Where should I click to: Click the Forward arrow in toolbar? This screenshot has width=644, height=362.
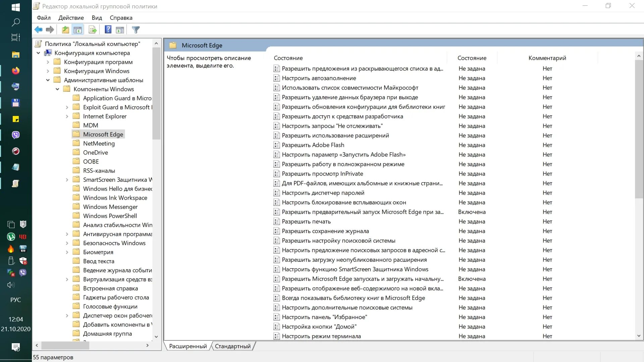click(50, 30)
